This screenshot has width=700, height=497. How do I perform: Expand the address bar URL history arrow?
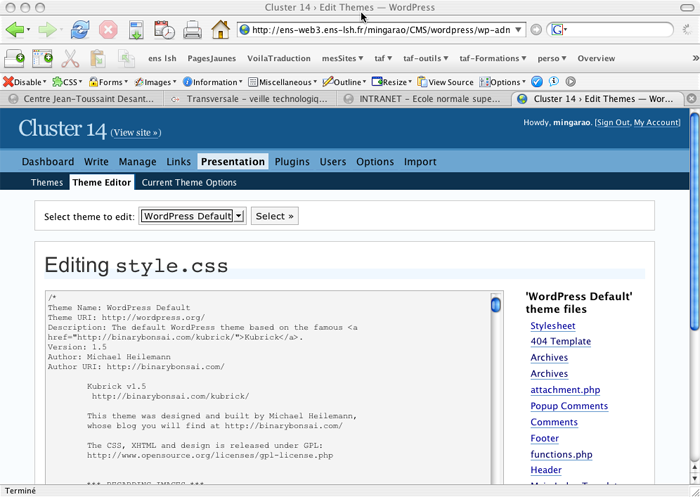click(518, 30)
